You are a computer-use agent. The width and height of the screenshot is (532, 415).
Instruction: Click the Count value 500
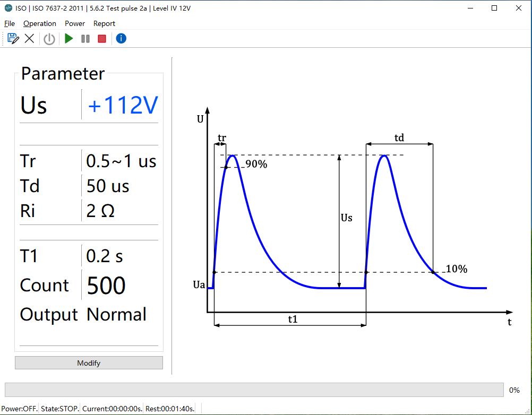click(x=107, y=285)
